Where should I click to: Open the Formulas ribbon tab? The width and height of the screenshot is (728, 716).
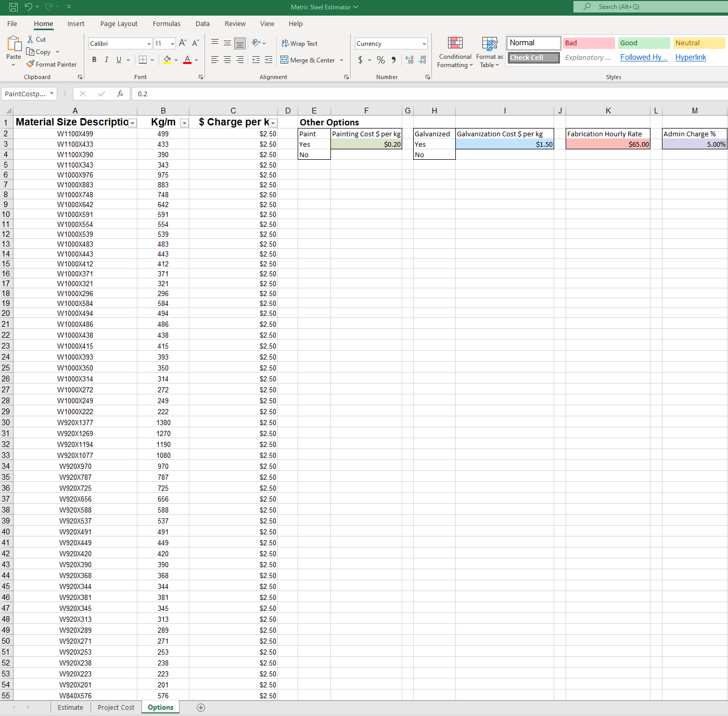167,23
